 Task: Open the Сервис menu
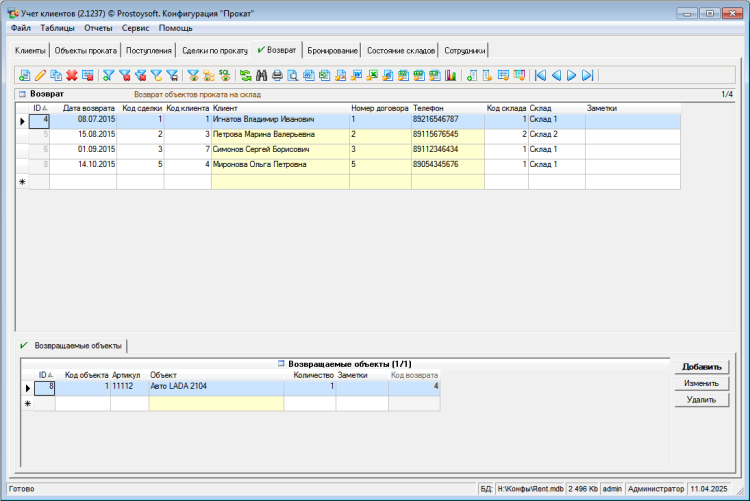135,28
